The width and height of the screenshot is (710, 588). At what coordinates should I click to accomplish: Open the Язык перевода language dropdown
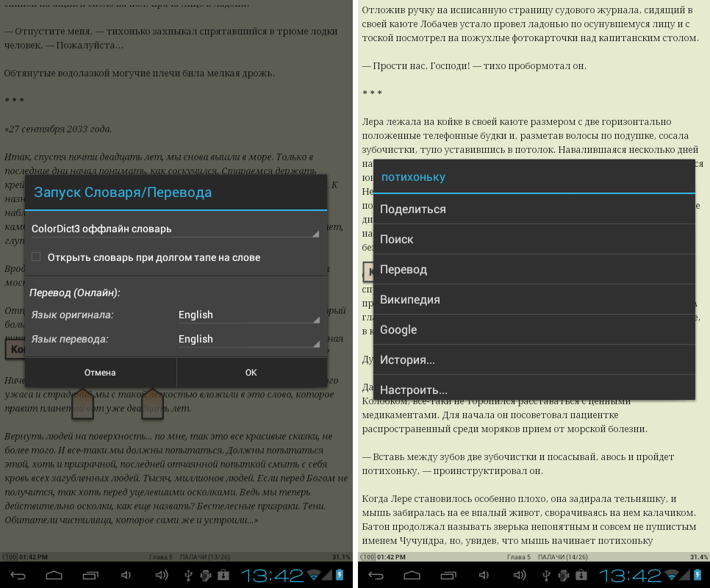click(249, 340)
